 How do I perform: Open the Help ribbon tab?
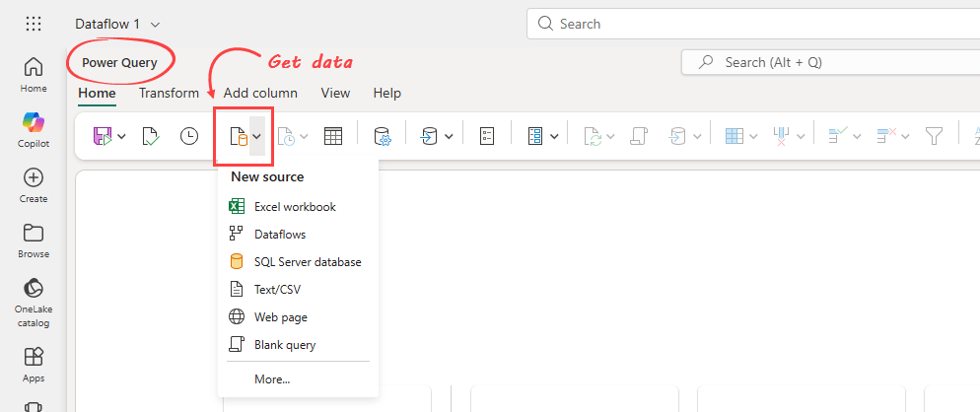[x=386, y=94]
